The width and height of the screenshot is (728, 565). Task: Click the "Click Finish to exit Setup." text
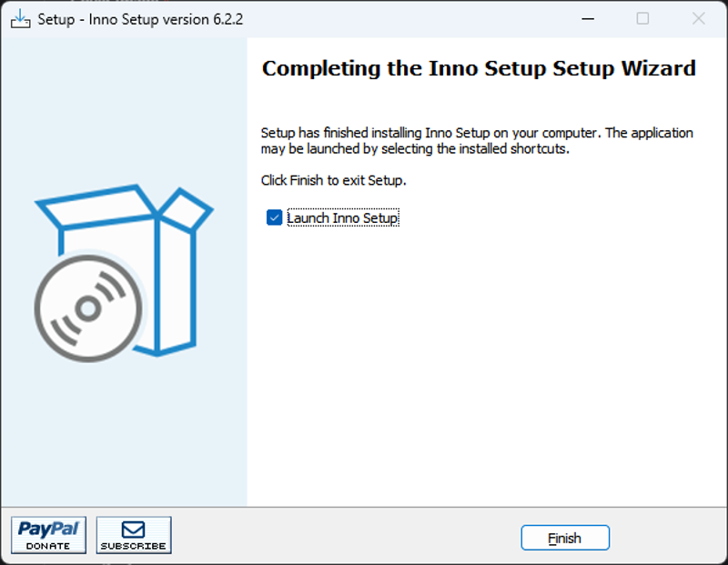coord(333,180)
